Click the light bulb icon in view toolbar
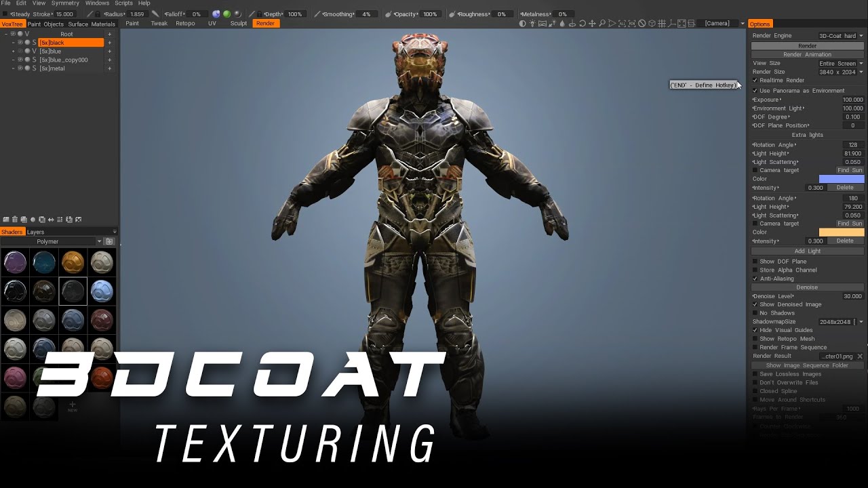The height and width of the screenshot is (488, 868). coord(532,23)
